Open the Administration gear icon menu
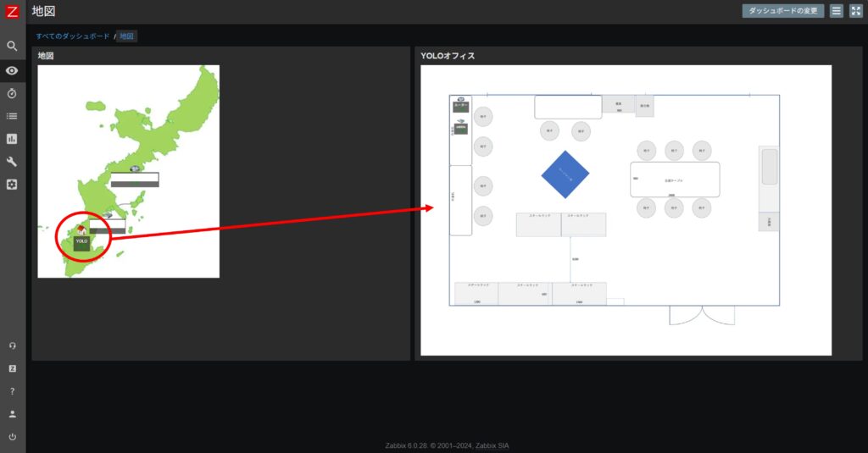The height and width of the screenshot is (453, 868). coord(12,185)
